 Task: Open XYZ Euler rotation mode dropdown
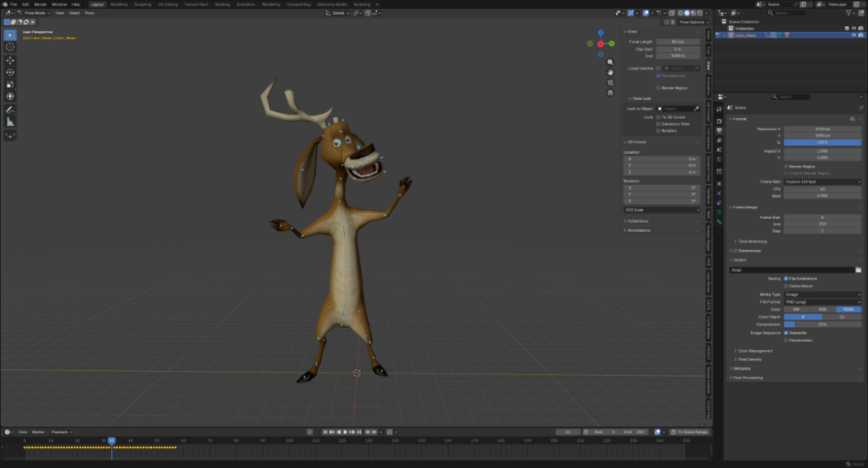coord(661,210)
